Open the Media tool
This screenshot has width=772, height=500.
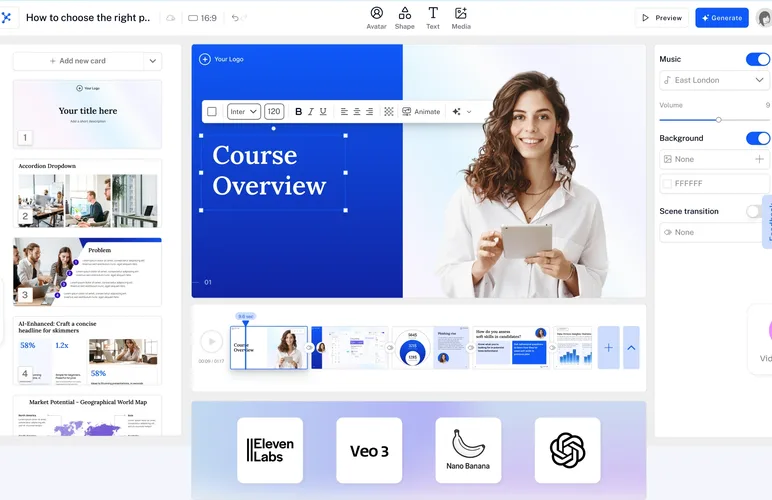461,18
